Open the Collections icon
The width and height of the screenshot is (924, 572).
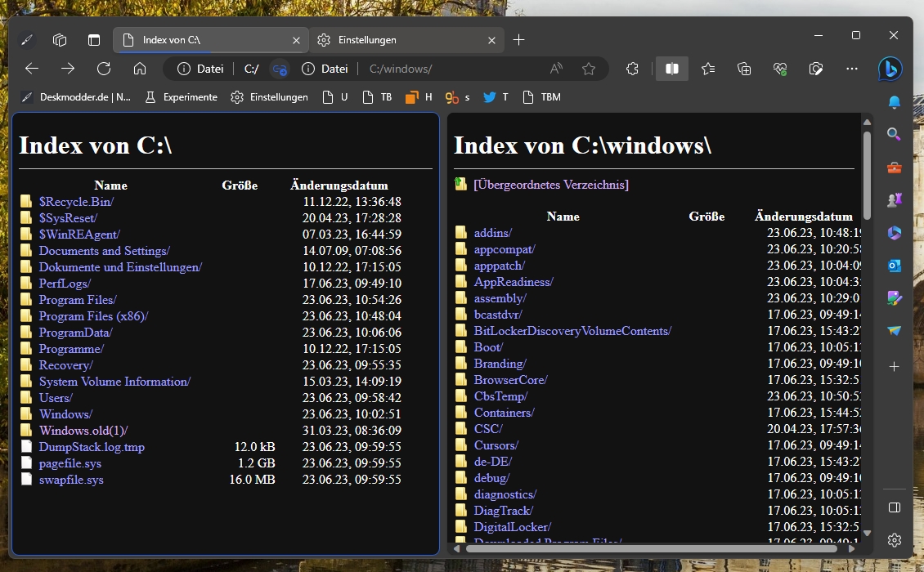pyautogui.click(x=744, y=69)
